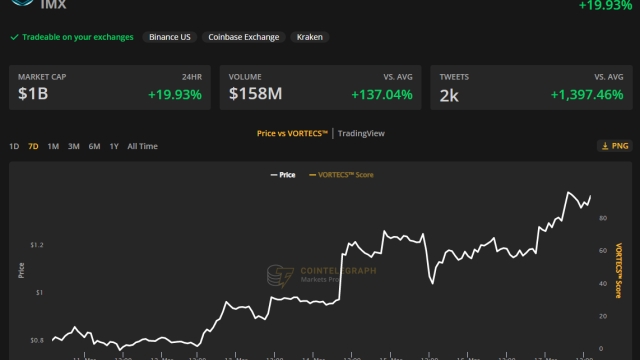The image size is (640, 360).
Task: Toggle the Price series in chart legend
Action: pyautogui.click(x=283, y=175)
